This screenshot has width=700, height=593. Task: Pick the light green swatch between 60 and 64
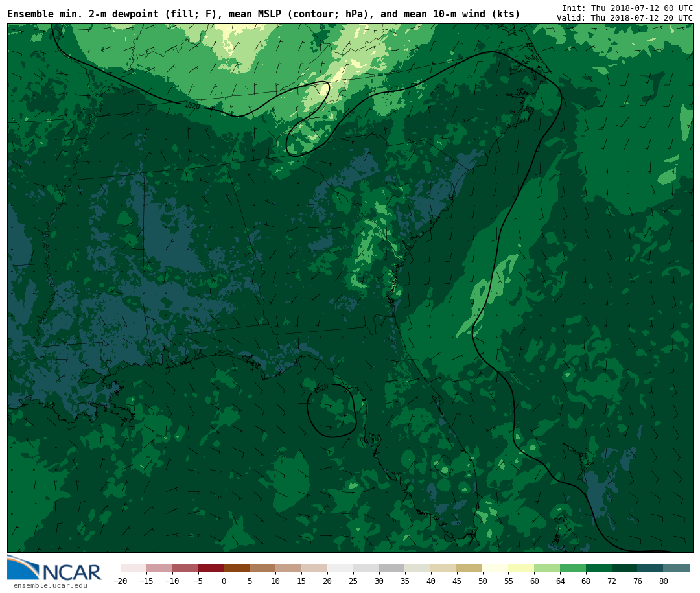547,568
